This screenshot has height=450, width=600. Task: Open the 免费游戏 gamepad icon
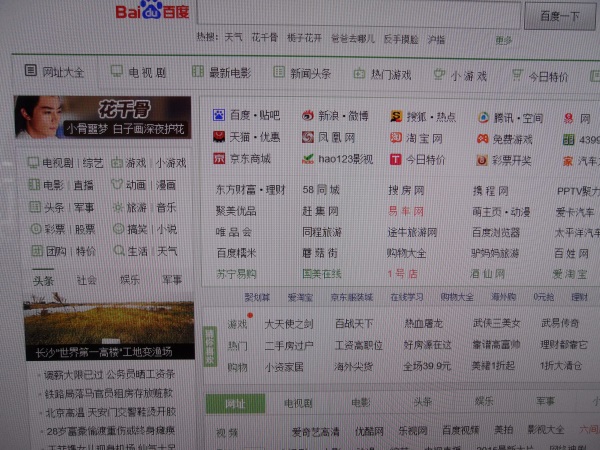(483, 139)
